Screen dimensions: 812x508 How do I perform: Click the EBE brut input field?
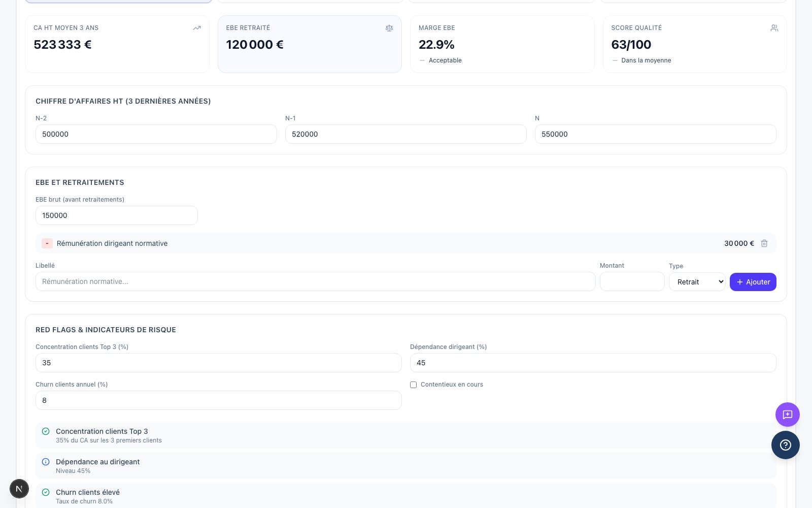117,215
